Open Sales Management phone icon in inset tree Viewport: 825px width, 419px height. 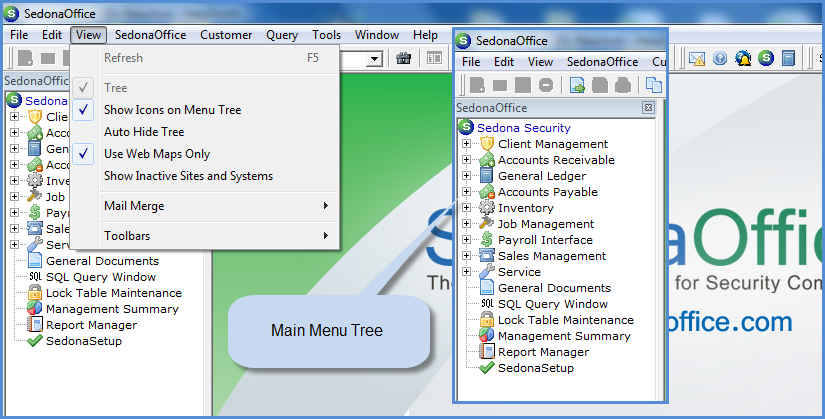pos(487,256)
